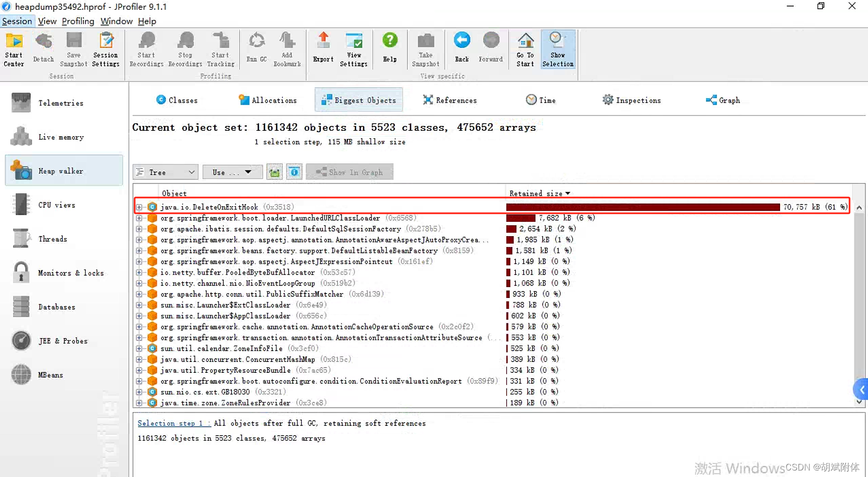Screen dimensions: 868x477
Task: Open the MBeans section
Action: coord(64,374)
